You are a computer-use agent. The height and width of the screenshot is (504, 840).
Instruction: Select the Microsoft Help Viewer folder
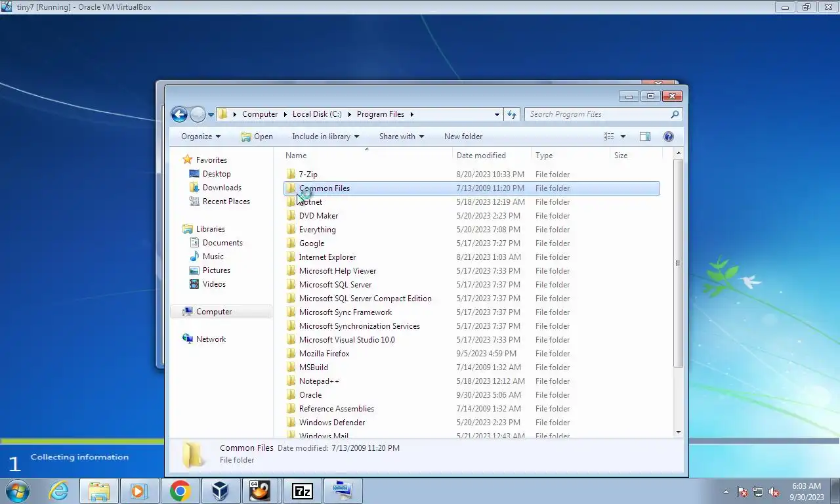337,271
